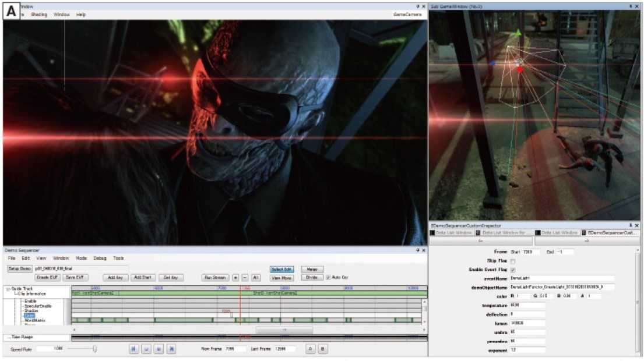This screenshot has height=361, width=644.
Task: Select the highlighted Color track item
Action: pyautogui.click(x=29, y=316)
